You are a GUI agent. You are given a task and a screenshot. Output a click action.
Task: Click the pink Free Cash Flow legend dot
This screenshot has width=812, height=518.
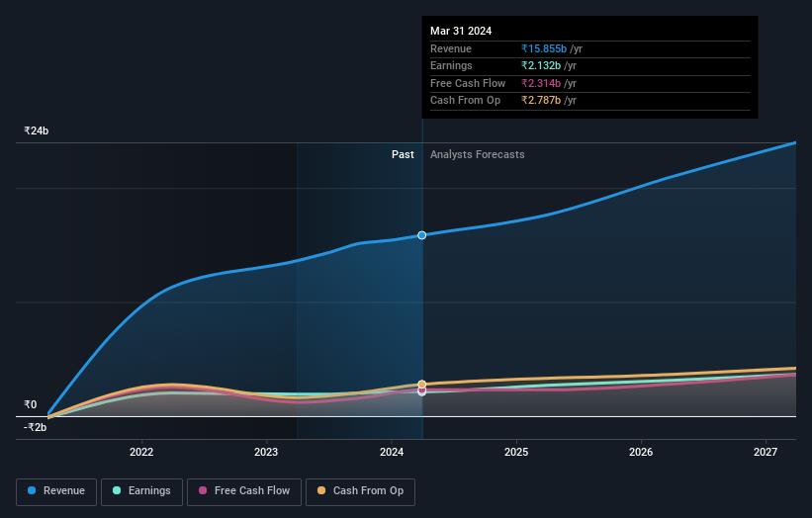[x=203, y=490]
